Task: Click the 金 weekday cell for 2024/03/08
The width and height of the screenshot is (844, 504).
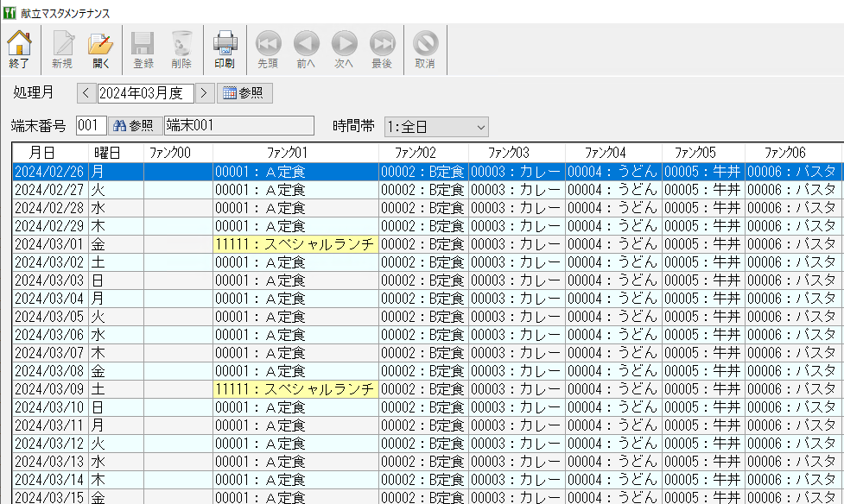Action: coord(117,370)
